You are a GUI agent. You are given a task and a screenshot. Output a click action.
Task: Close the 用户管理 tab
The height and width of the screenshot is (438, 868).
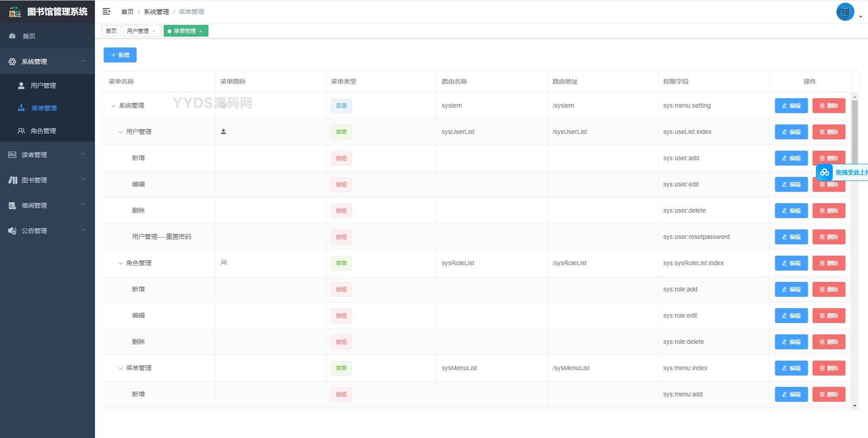[x=154, y=31]
